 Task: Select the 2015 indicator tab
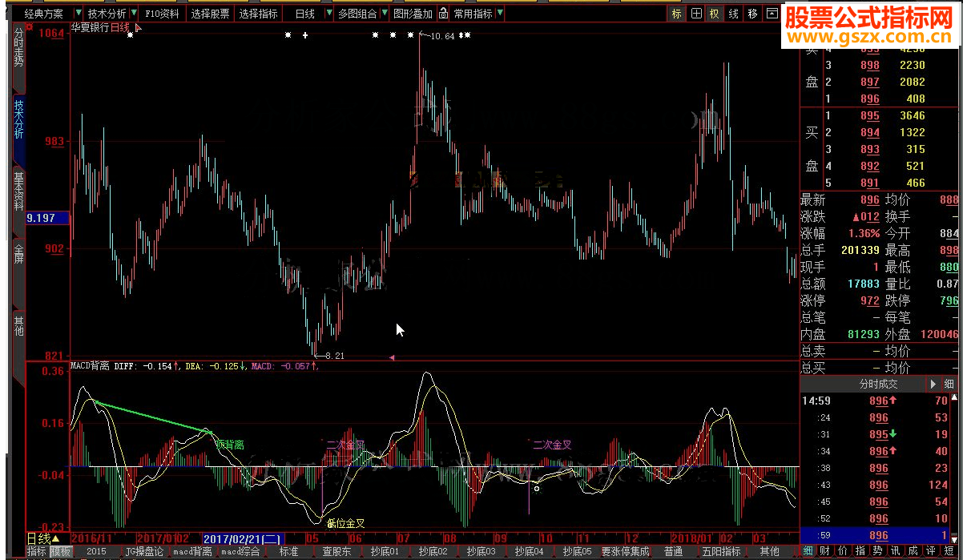click(96, 552)
